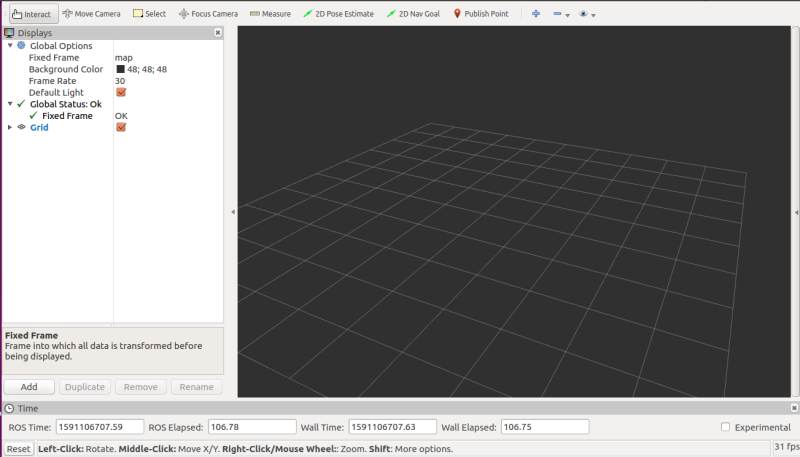This screenshot has height=457, width=800.
Task: Select the 2D Pose Estimate tool
Action: coord(338,14)
